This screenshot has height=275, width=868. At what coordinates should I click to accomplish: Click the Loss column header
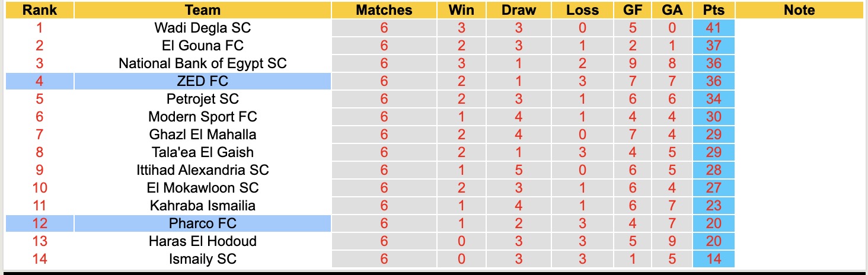582,10
